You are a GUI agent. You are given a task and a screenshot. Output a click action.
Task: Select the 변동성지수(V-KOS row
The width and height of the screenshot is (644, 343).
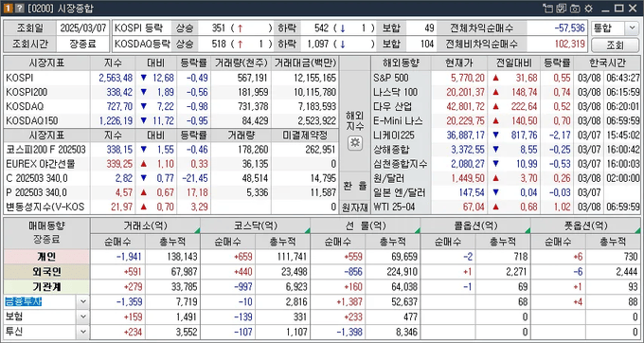tap(170, 208)
